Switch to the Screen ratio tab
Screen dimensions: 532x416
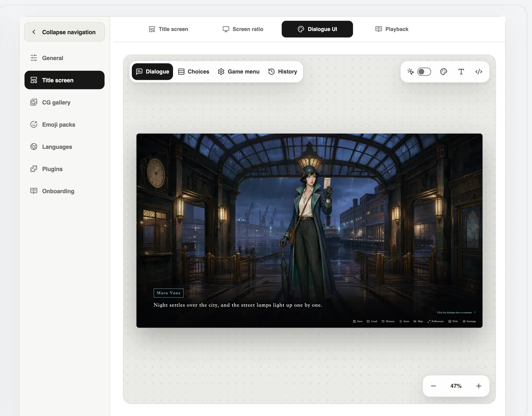[243, 29]
